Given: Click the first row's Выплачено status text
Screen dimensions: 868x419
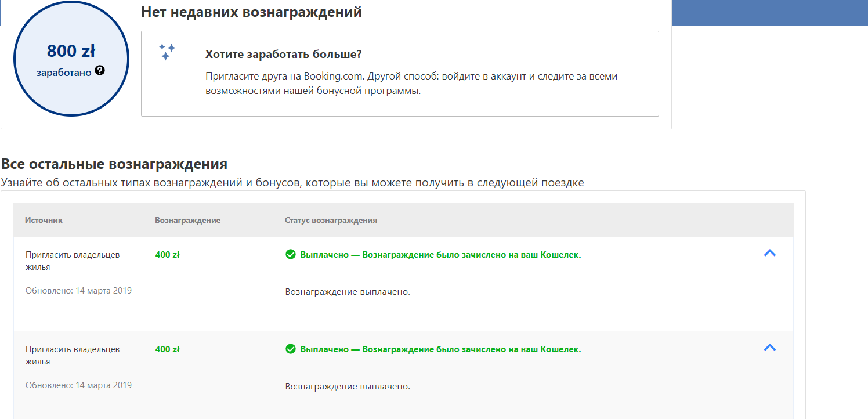Looking at the screenshot, I should pyautogui.click(x=440, y=254).
